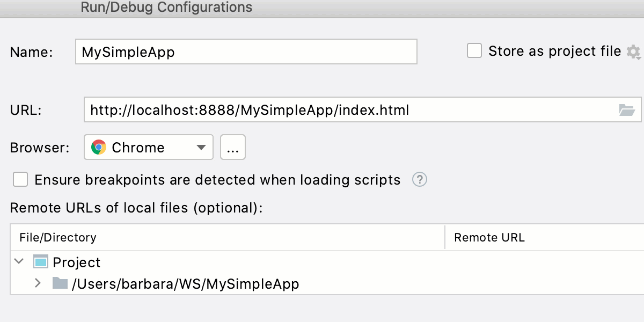This screenshot has height=322, width=644.
Task: Click inside the Name text field
Action: pos(215,52)
